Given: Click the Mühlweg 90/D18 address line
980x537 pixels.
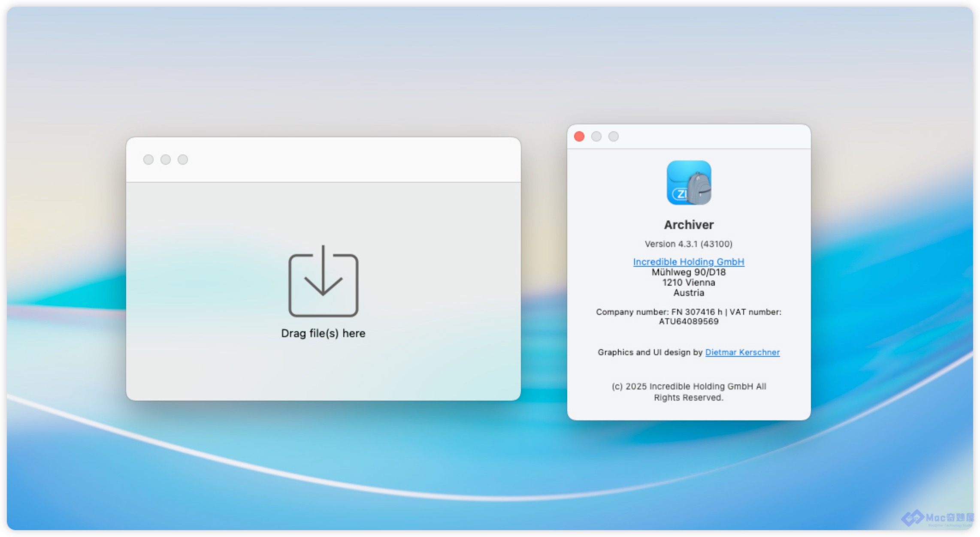Looking at the screenshot, I should click(x=688, y=272).
